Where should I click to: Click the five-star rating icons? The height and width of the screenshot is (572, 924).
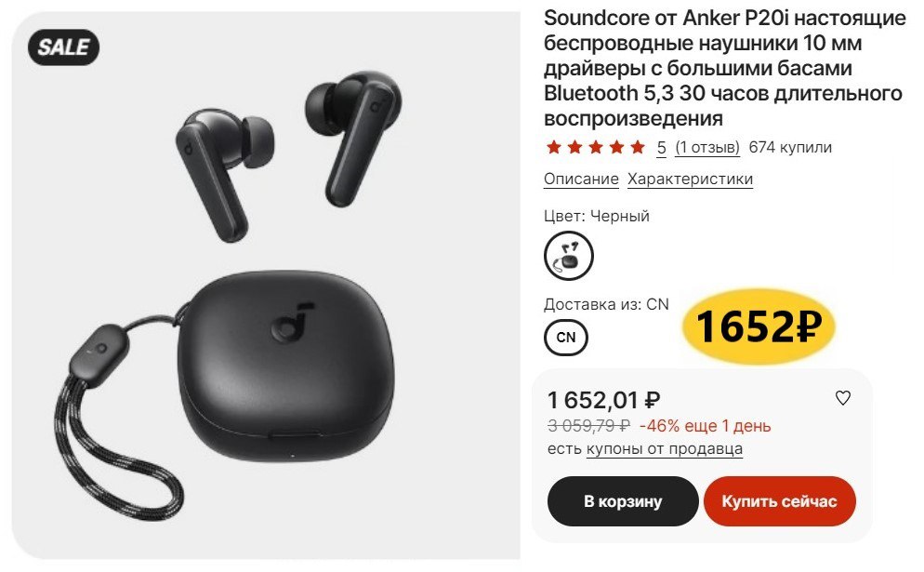pos(595,147)
